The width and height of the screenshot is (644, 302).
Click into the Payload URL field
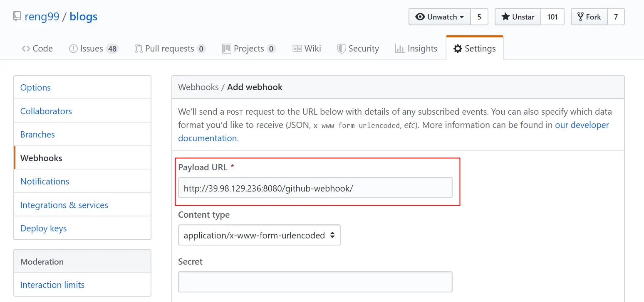pos(315,188)
